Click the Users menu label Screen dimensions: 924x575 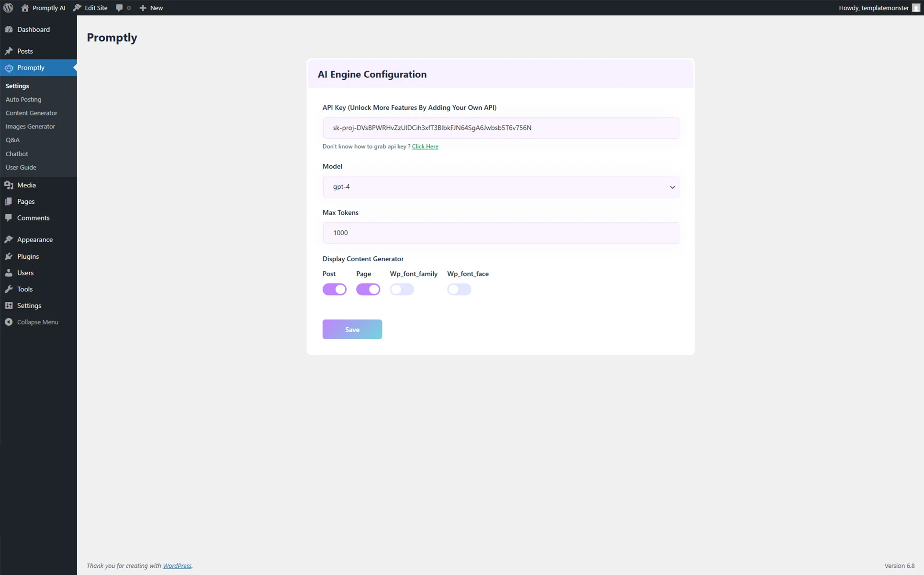tap(25, 273)
